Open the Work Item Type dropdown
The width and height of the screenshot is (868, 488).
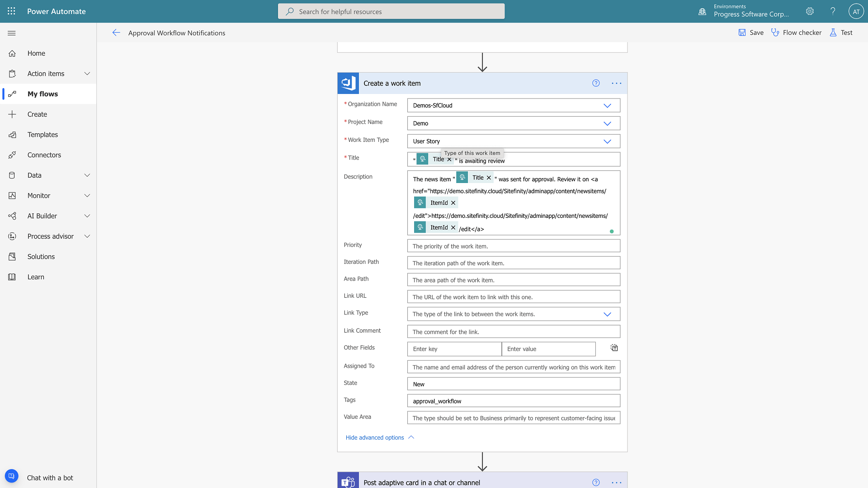607,141
